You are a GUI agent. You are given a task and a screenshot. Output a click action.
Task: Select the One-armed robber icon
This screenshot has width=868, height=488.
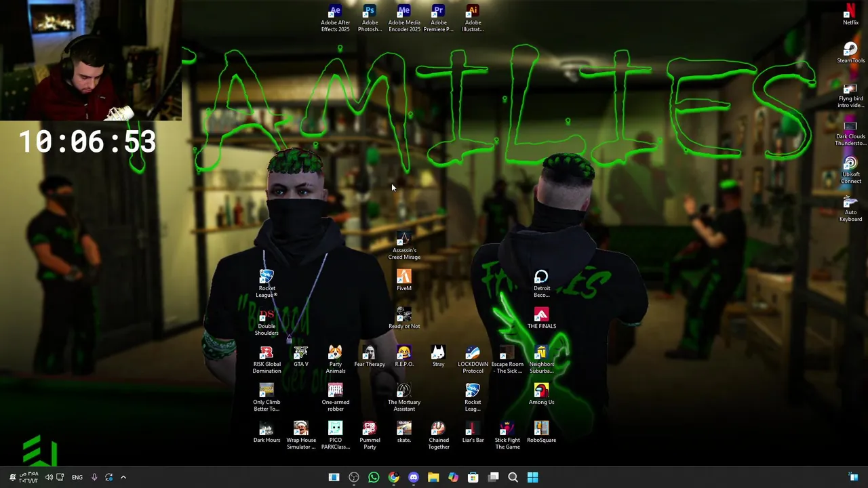pos(335,398)
